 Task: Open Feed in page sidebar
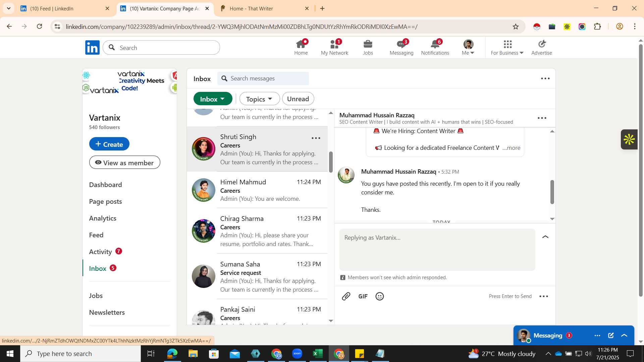click(x=96, y=235)
